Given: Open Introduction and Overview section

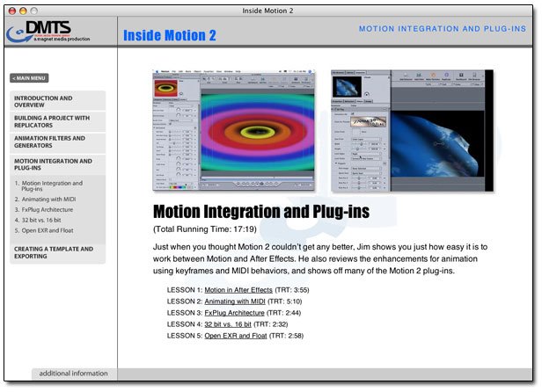Looking at the screenshot, I should coord(58,101).
